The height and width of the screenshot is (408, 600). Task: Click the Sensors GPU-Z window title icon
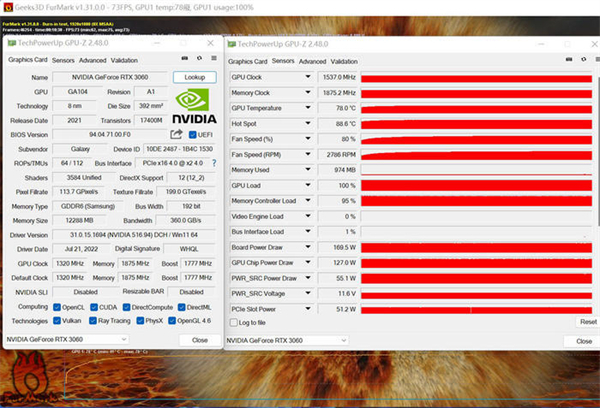click(232, 44)
